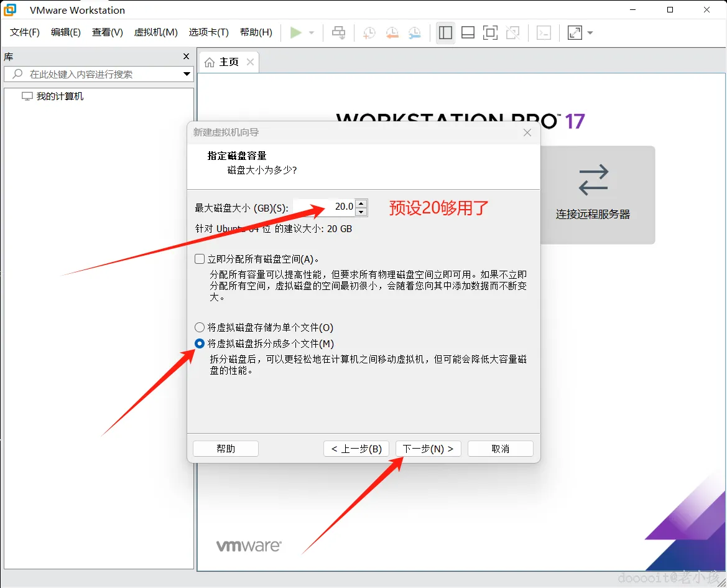Toggle the library sidebar view icon

445,32
